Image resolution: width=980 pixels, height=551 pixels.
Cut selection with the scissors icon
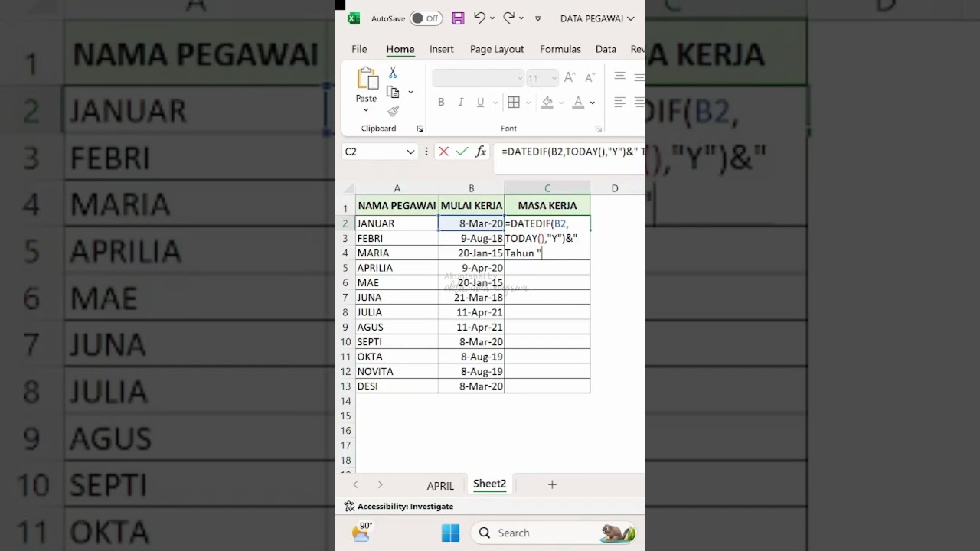(393, 73)
